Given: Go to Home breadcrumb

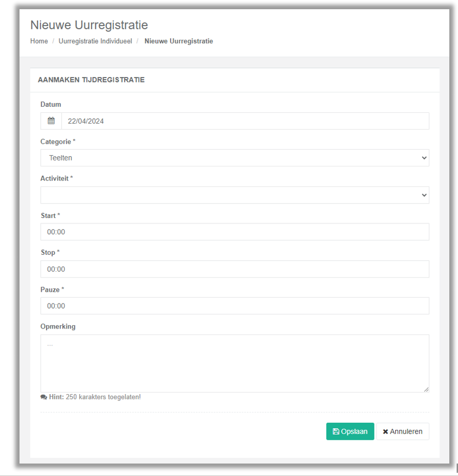Looking at the screenshot, I should (x=39, y=41).
